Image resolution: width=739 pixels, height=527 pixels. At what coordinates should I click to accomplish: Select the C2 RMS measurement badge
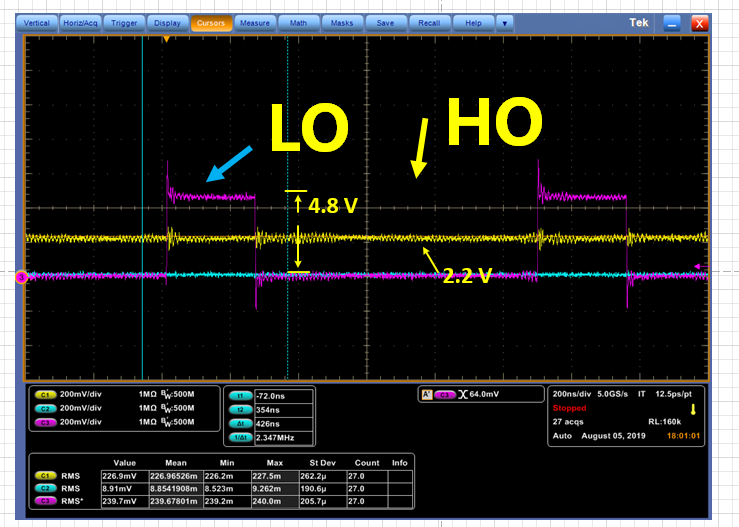[x=45, y=488]
